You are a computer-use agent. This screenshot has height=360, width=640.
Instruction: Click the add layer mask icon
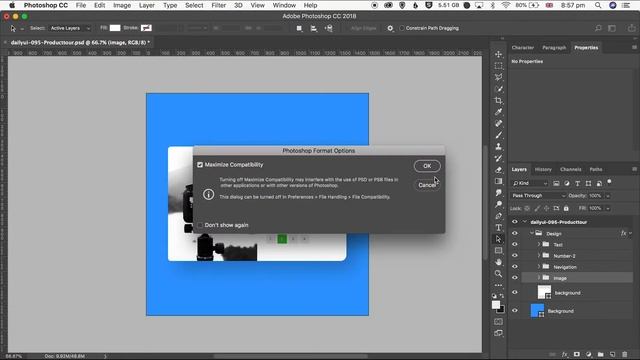coord(577,354)
